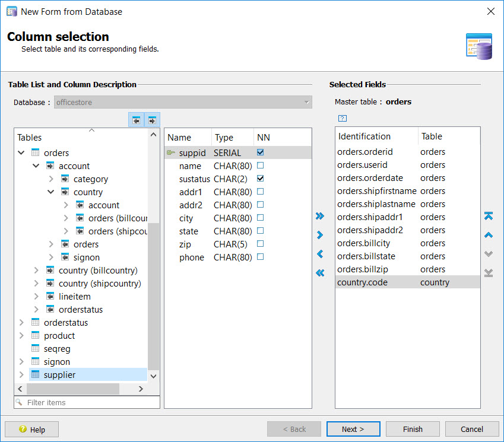The width and height of the screenshot is (504, 442).
Task: Open help for Selected Fields panel
Action: pos(342,118)
